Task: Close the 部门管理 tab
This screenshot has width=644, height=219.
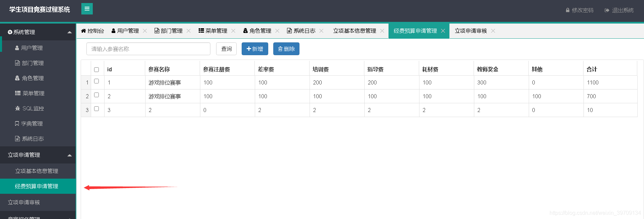Action: tap(189, 31)
